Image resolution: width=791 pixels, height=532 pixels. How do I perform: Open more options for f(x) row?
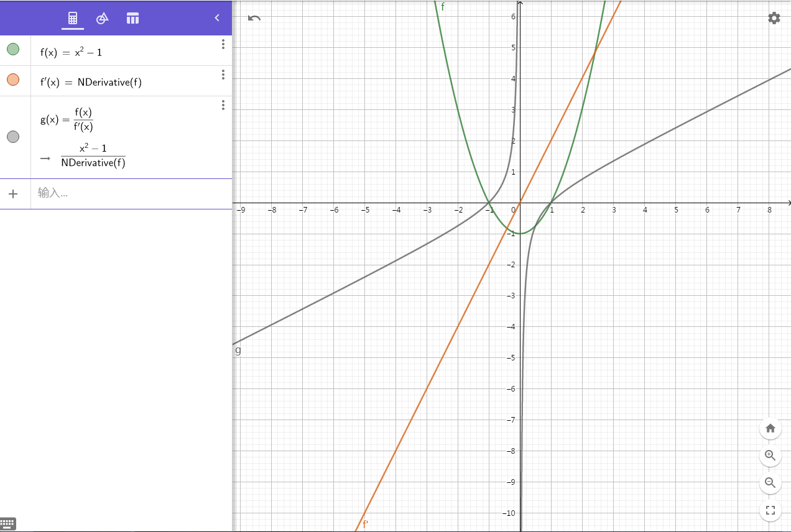click(223, 44)
